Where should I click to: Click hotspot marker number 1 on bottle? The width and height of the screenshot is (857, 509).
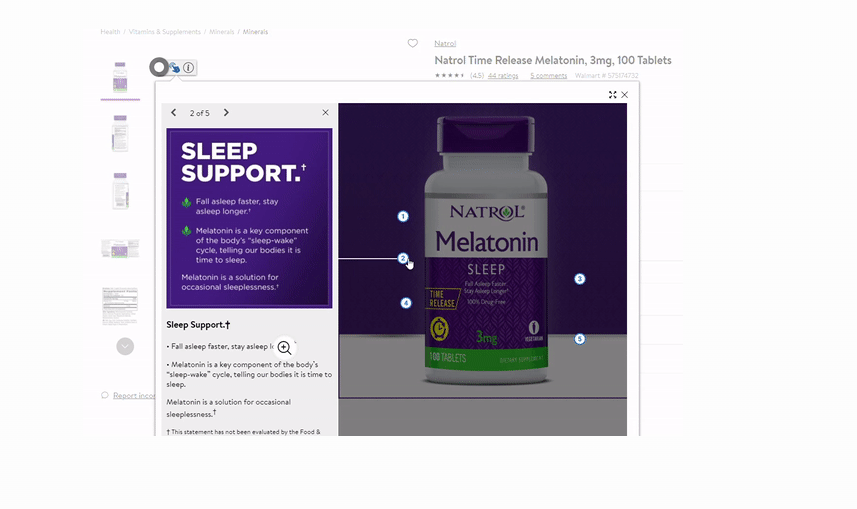[x=403, y=216]
